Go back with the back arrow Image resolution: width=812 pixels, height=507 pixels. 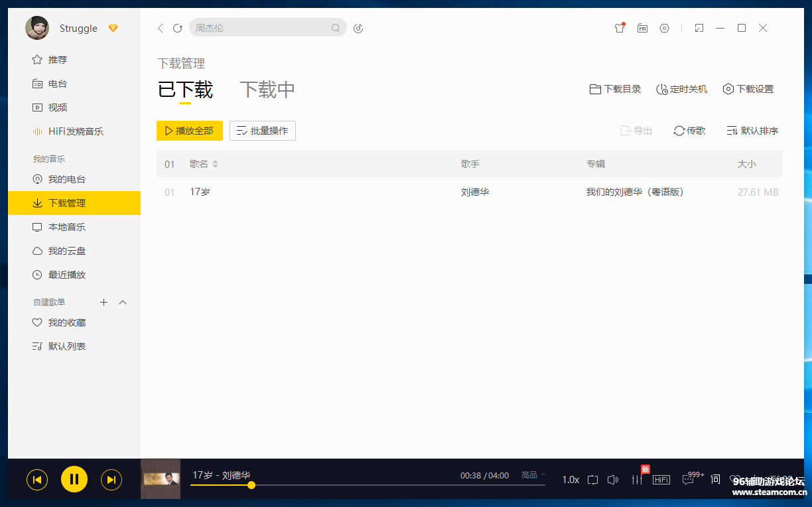pos(160,29)
